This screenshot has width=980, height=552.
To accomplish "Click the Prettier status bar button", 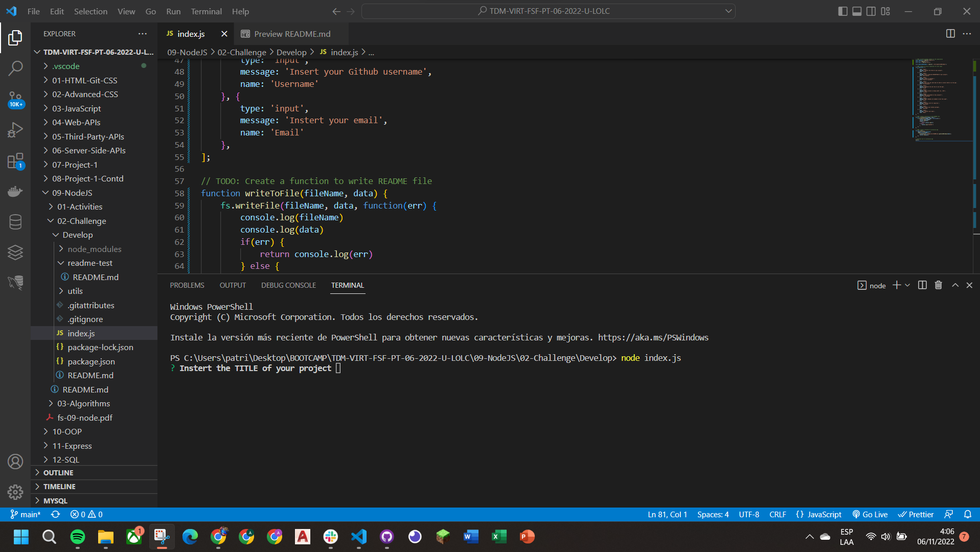I will 916,514.
